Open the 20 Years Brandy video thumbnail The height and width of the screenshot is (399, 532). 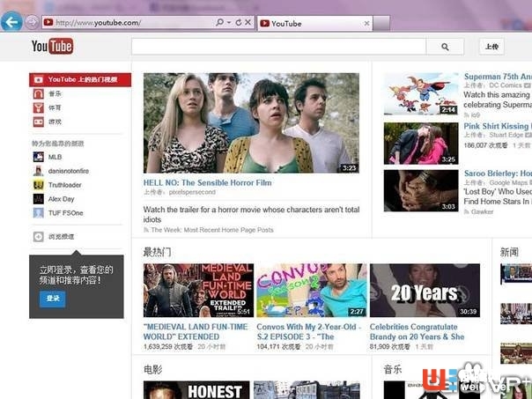tap(425, 291)
